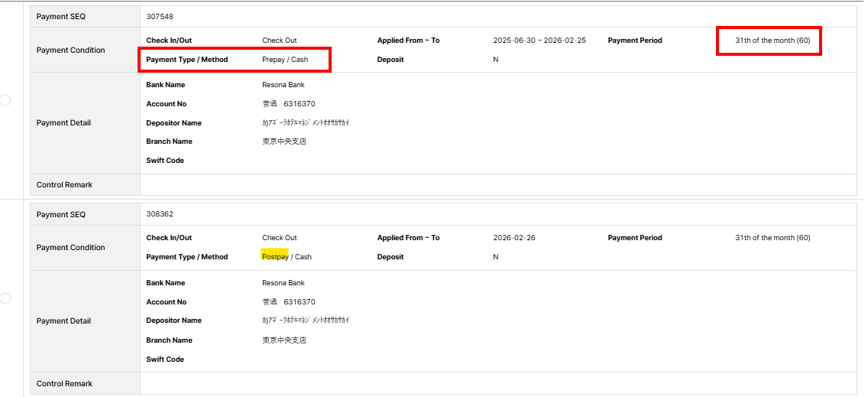The height and width of the screenshot is (397, 868).
Task: Click Resona Bank in the first payment record
Action: (x=283, y=85)
